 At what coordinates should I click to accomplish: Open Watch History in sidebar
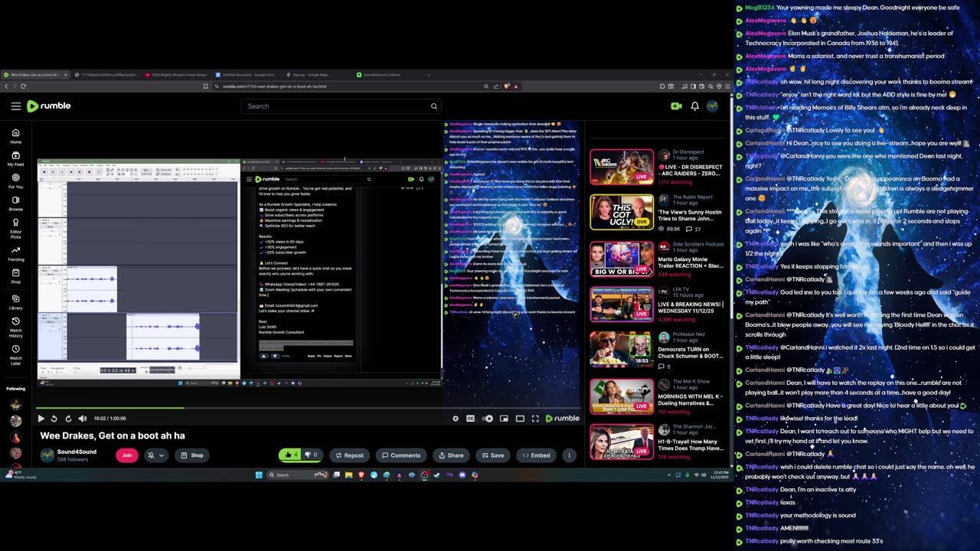pyautogui.click(x=15, y=327)
